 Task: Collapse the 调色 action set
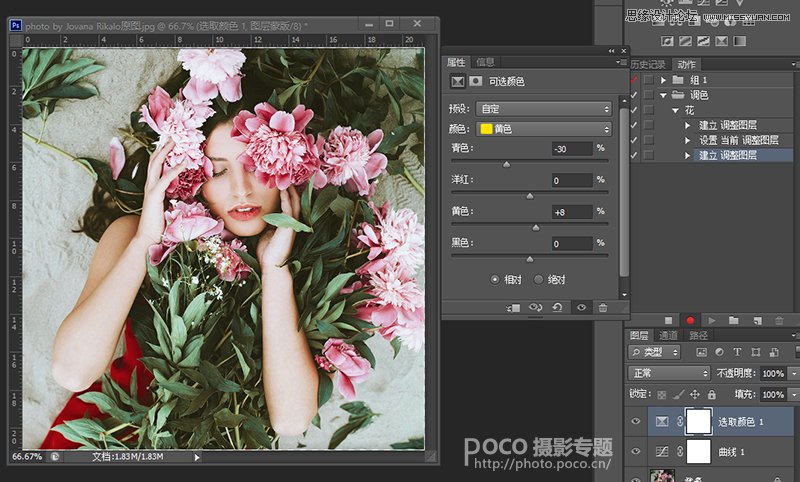coord(663,95)
